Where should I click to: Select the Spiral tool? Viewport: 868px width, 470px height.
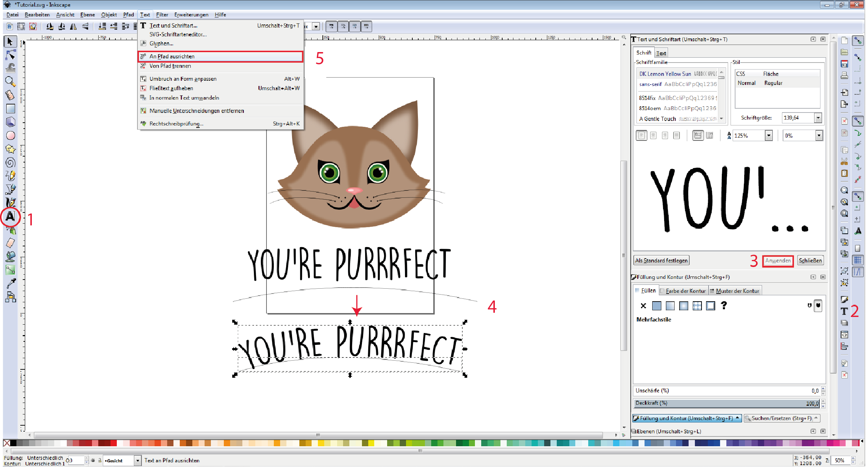point(10,162)
